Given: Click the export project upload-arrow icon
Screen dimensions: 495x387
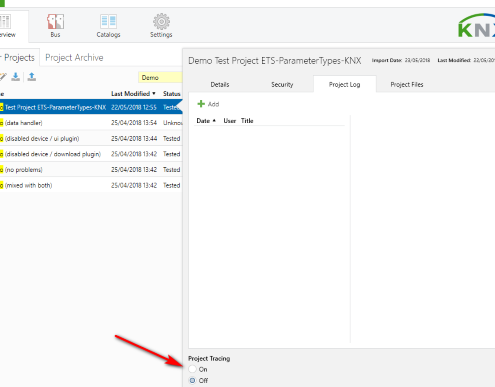Looking at the screenshot, I should click(x=32, y=77).
